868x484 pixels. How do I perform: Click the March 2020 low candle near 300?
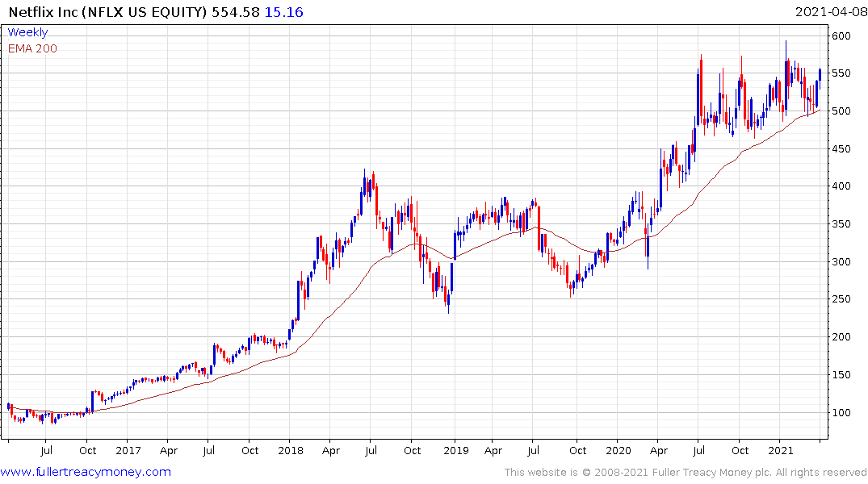pyautogui.click(x=648, y=248)
